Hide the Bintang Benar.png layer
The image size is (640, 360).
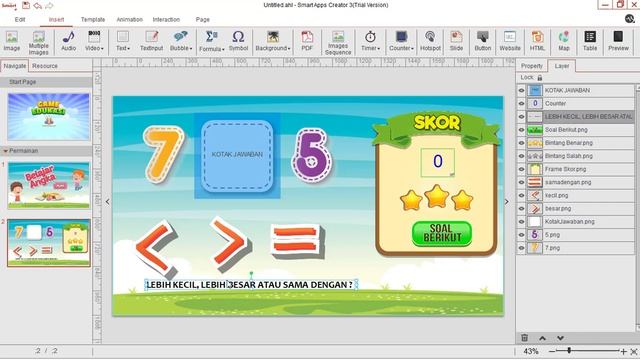[x=521, y=143]
